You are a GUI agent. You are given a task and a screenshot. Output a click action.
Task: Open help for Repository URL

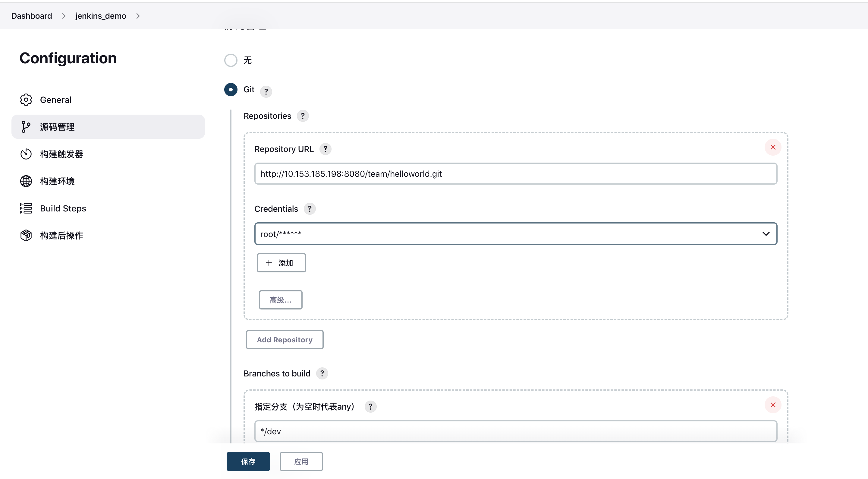[x=325, y=149]
